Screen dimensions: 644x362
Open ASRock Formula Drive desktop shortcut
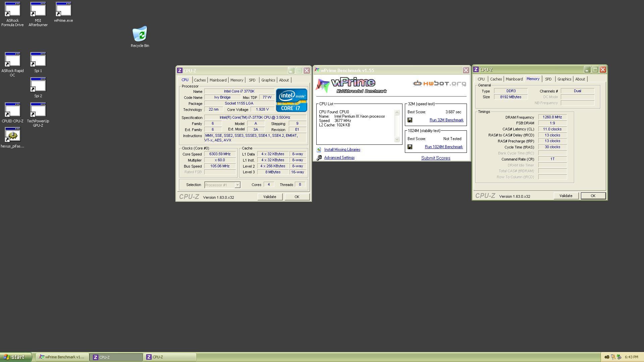[12, 14]
